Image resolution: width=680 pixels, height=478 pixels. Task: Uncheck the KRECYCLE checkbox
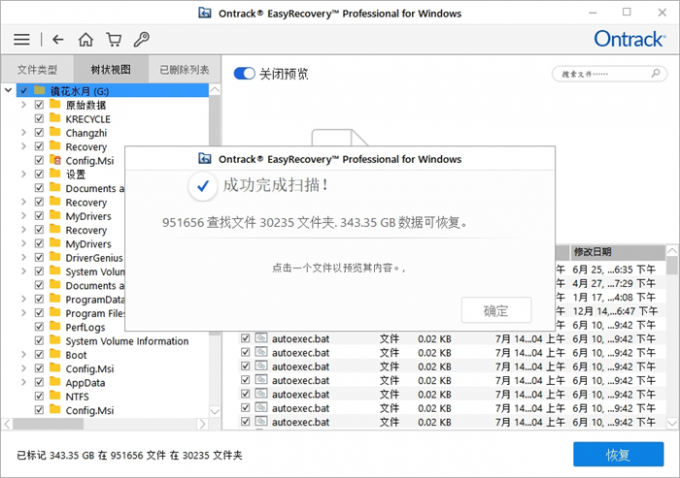click(39, 118)
